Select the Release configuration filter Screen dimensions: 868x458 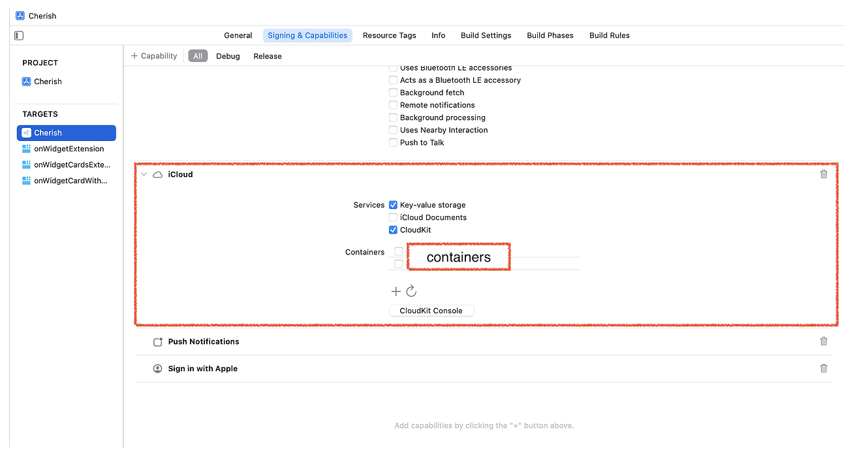pos(268,56)
